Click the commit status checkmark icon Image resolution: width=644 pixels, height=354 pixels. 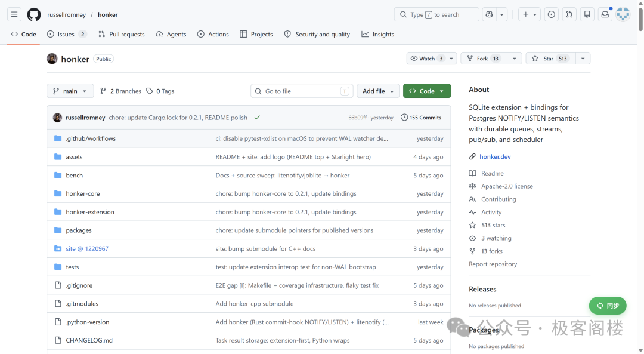pos(257,118)
